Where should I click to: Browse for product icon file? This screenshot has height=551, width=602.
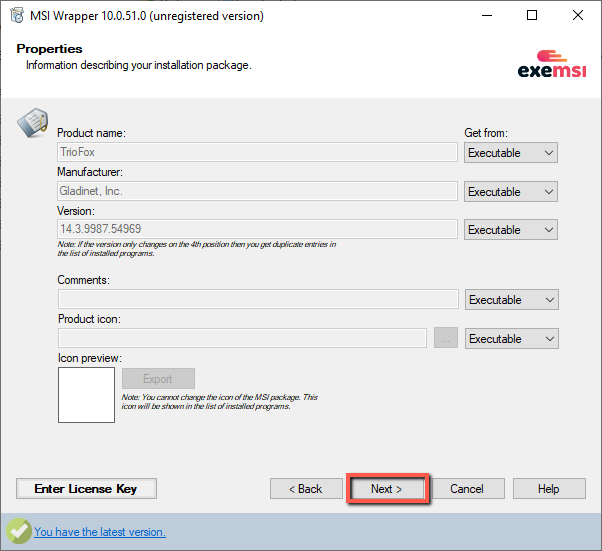pos(446,338)
